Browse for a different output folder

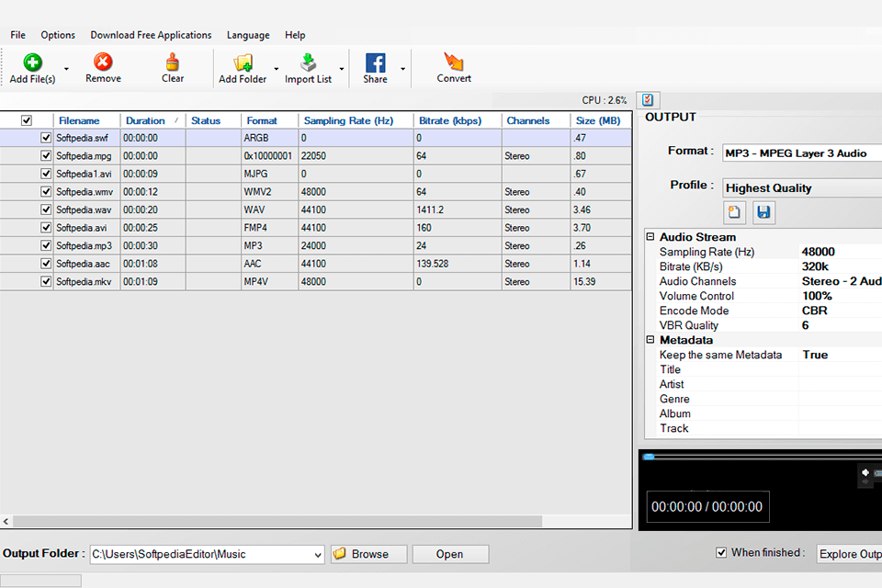tap(367, 554)
